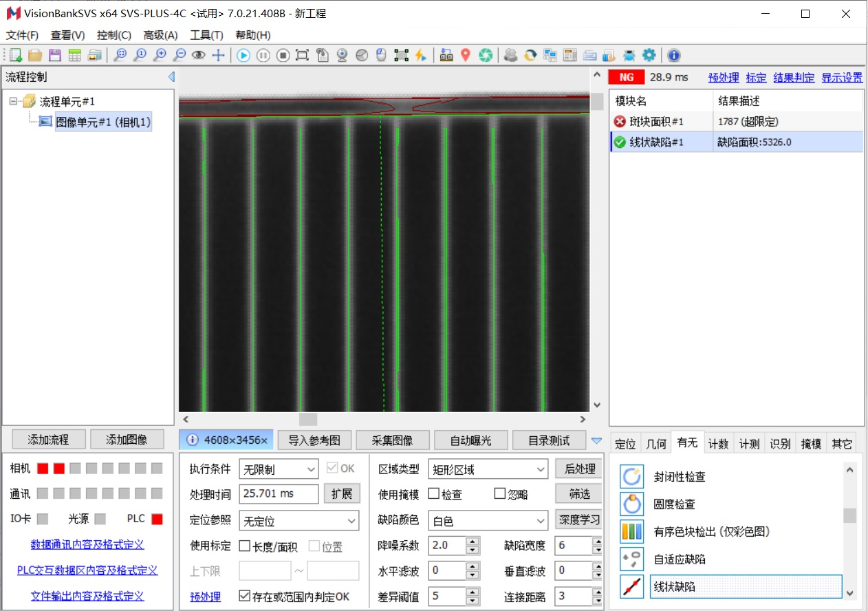Increase 降噪系数 value with up arrow

473,542
